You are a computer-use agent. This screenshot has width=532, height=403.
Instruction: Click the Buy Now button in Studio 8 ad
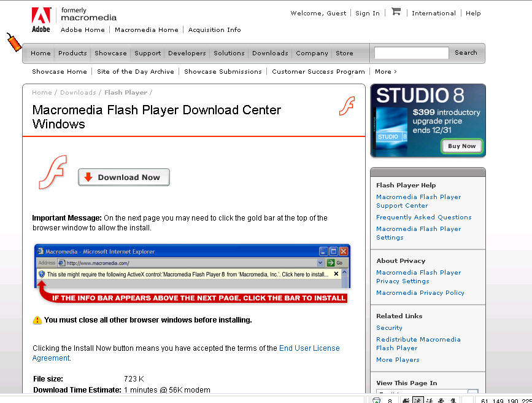click(462, 146)
